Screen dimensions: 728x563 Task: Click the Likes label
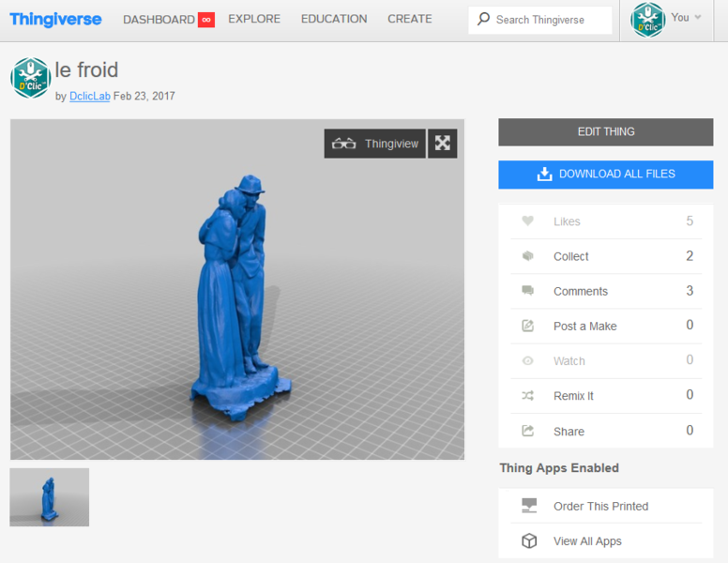click(567, 221)
